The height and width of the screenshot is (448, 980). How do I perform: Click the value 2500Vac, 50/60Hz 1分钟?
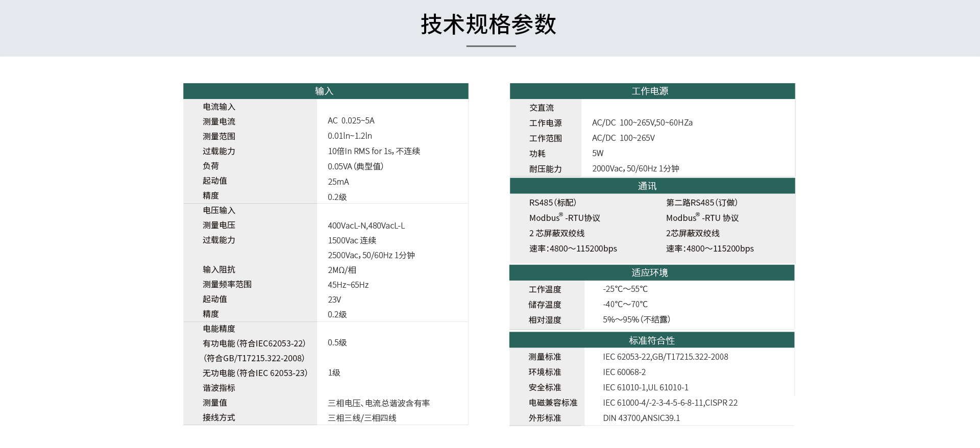click(x=372, y=255)
